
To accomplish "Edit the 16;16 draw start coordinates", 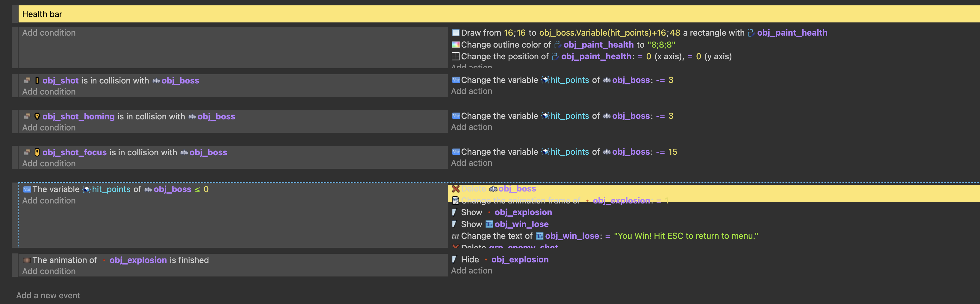I will click(x=515, y=33).
